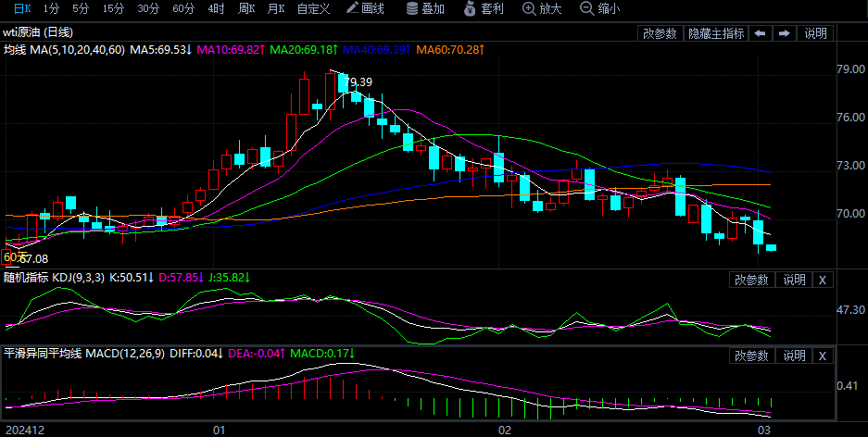Hide the main indicator via 隐藏主指标
Screen dimensions: 868x437
click(715, 33)
